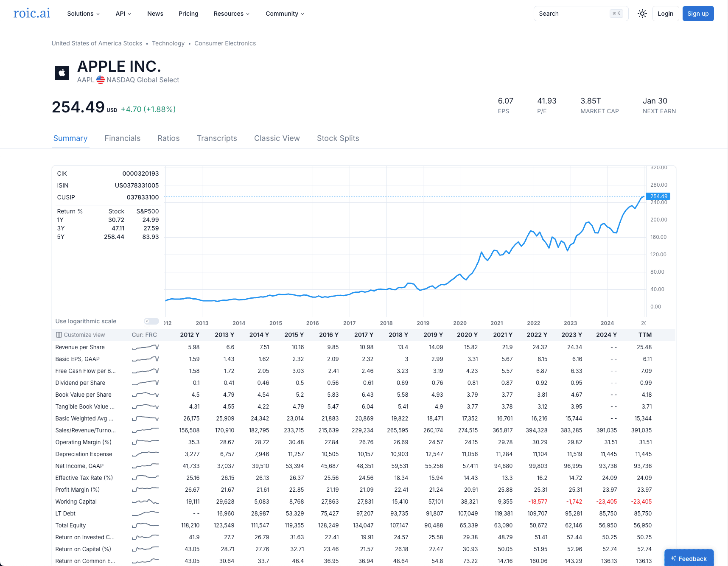Open the Net Income, GAAP sparkline

[x=145, y=466]
